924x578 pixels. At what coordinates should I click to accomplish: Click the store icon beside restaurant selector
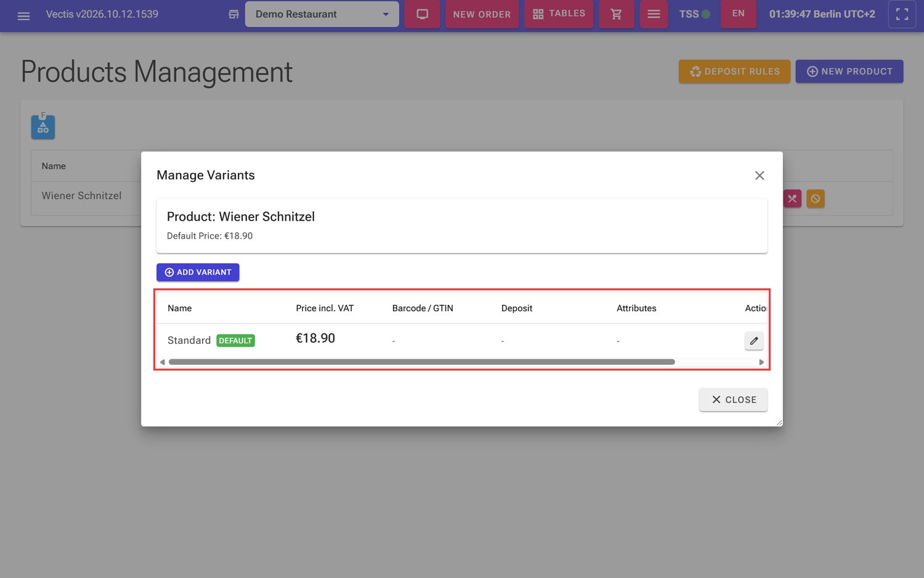[233, 14]
